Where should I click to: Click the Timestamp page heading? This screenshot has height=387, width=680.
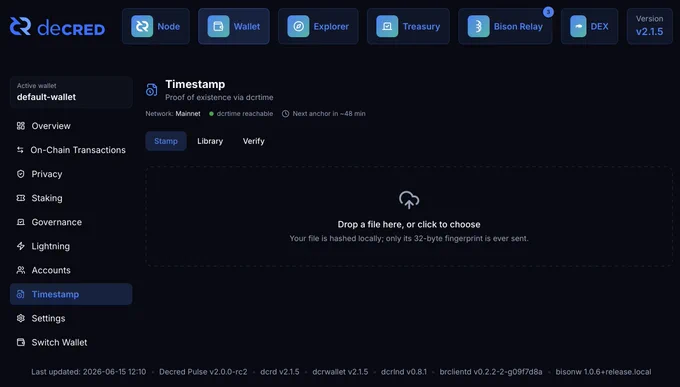(195, 84)
